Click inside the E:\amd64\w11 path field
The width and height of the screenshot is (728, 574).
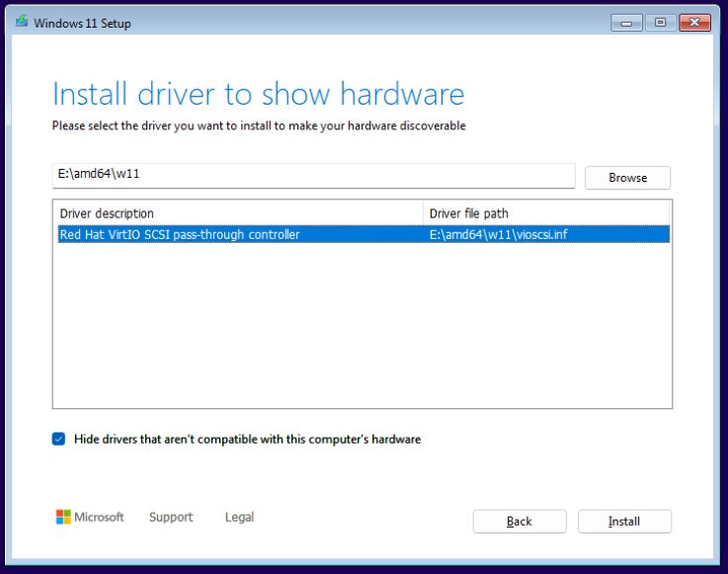[312, 175]
